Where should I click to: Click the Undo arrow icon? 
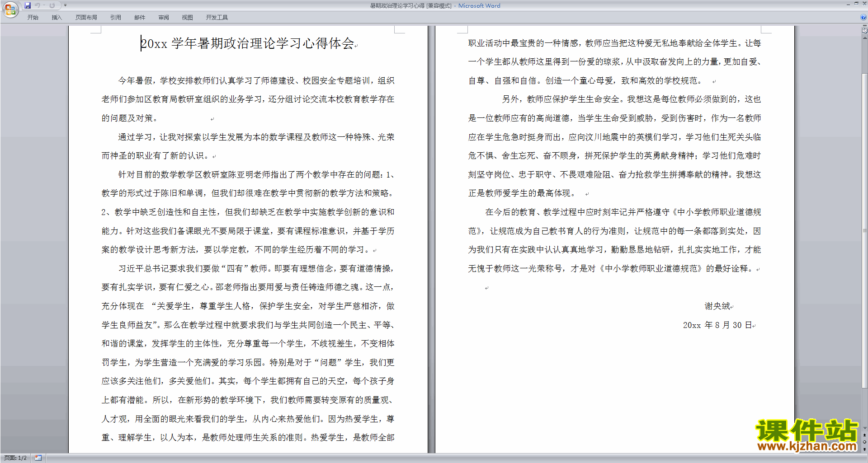(x=38, y=5)
